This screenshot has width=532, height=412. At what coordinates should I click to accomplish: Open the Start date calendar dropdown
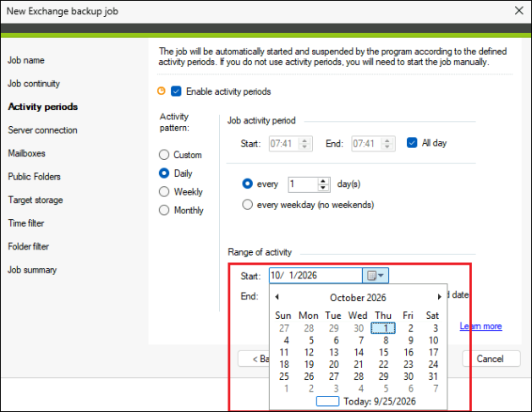pyautogui.click(x=376, y=275)
